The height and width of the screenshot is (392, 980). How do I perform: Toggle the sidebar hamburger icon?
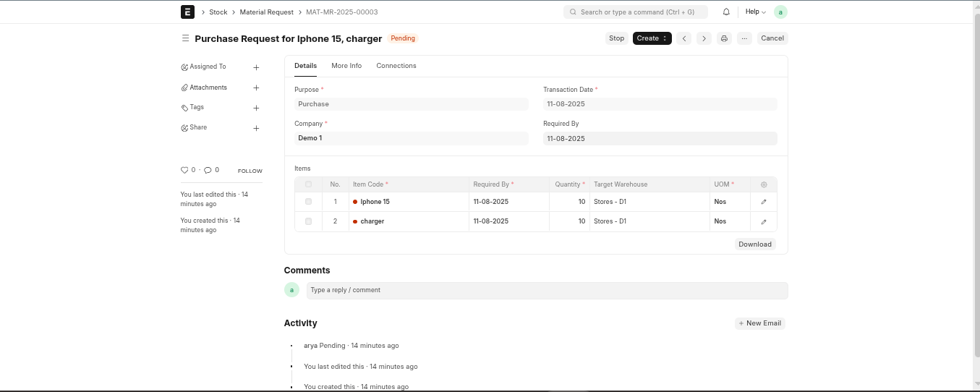pyautogui.click(x=185, y=38)
